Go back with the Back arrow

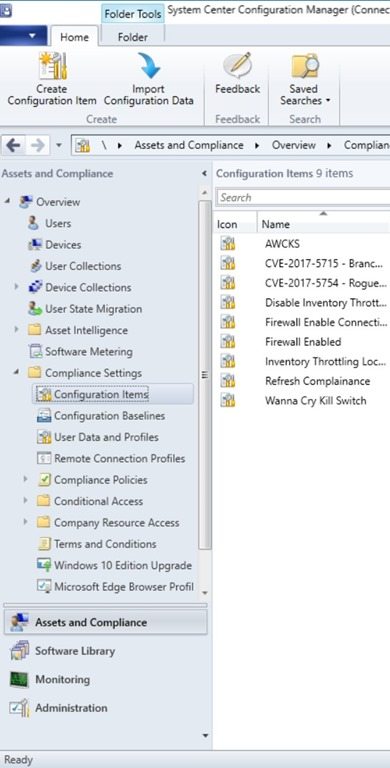pyautogui.click(x=14, y=145)
